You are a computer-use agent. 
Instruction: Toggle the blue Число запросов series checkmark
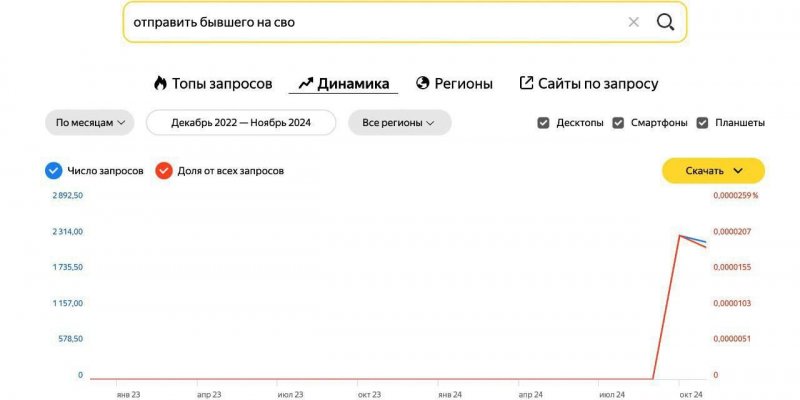(x=54, y=171)
